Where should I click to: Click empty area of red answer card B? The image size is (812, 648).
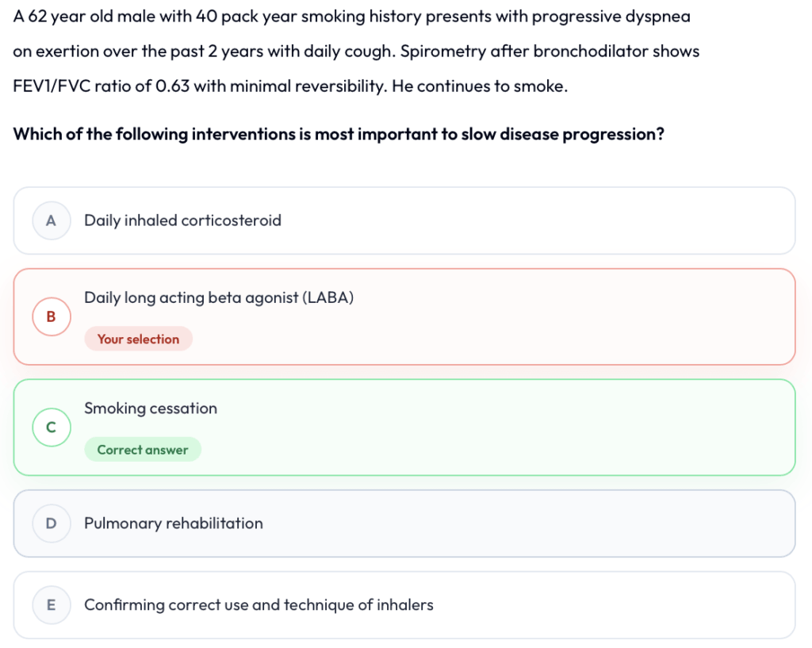[x=518, y=316]
